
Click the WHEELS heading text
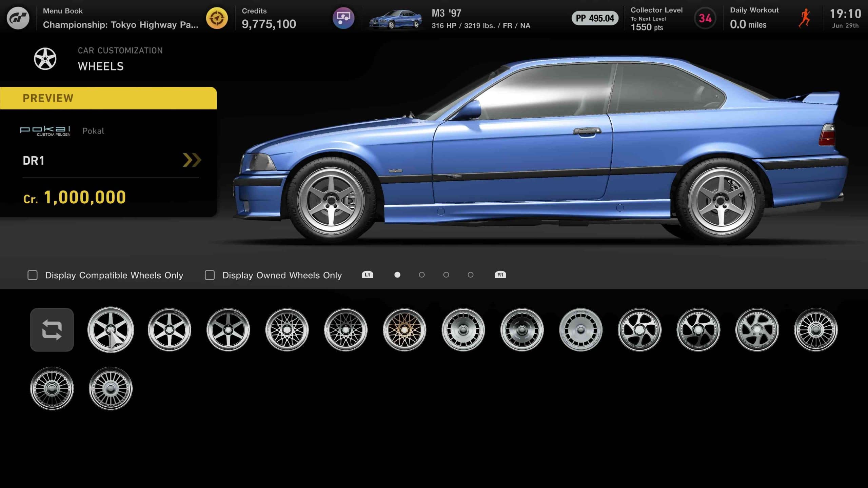pos(101,66)
